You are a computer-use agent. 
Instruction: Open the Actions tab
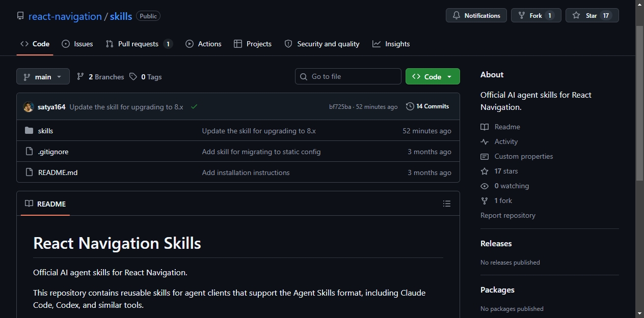(204, 44)
